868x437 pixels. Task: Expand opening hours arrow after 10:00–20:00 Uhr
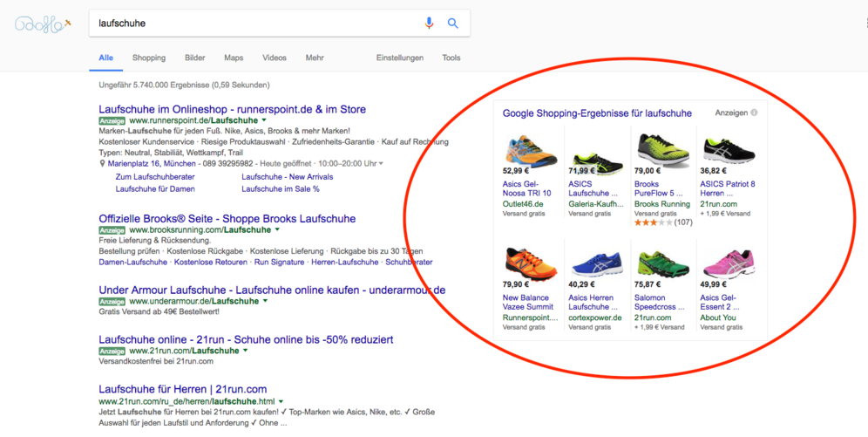coord(381,164)
